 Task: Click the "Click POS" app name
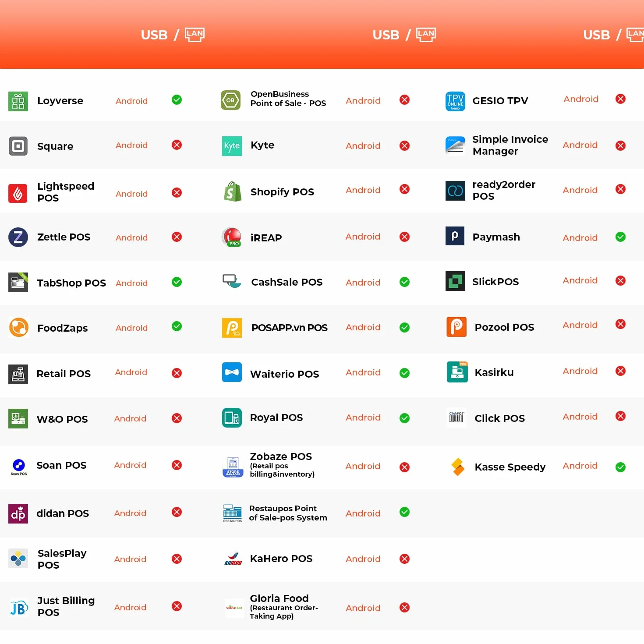tap(499, 418)
